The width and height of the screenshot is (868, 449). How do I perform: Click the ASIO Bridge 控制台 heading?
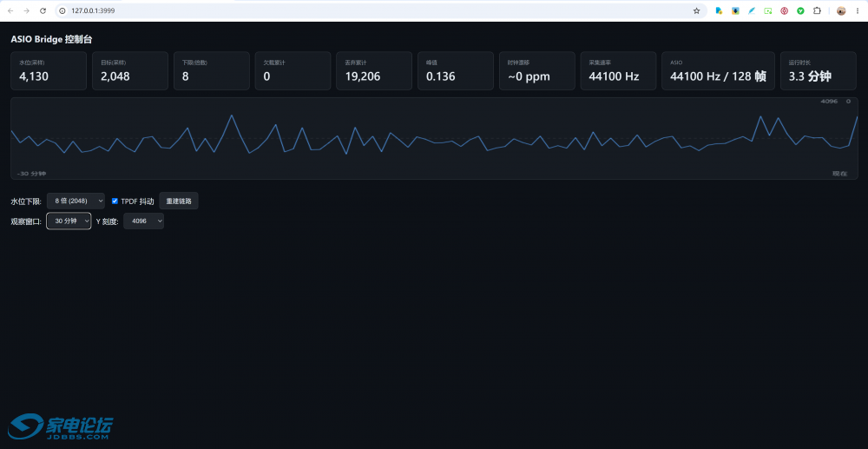(51, 39)
